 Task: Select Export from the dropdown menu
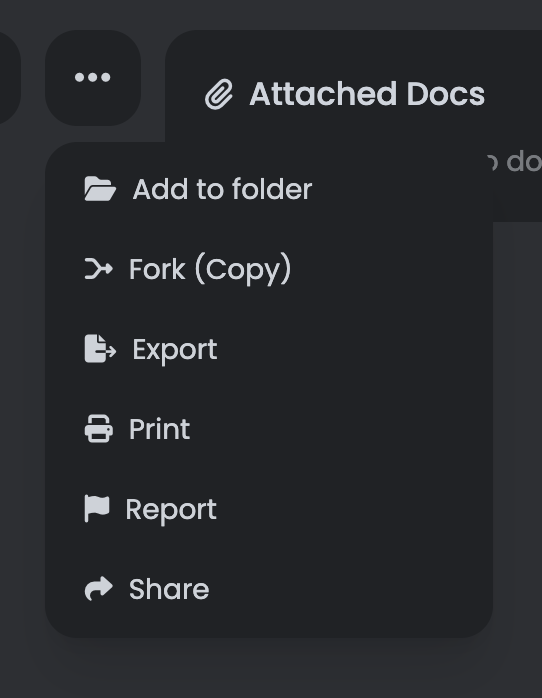pyautogui.click(x=269, y=349)
